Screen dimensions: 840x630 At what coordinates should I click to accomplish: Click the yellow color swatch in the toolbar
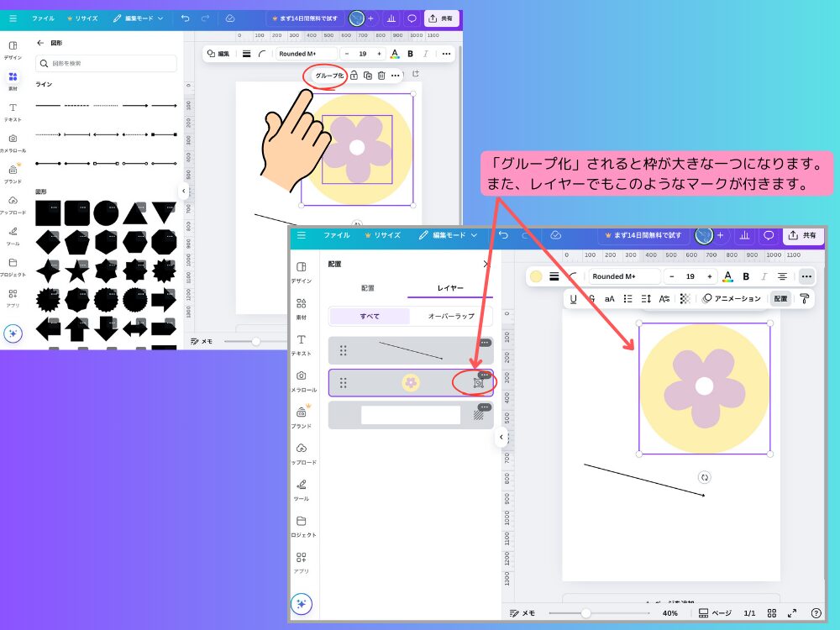click(535, 276)
